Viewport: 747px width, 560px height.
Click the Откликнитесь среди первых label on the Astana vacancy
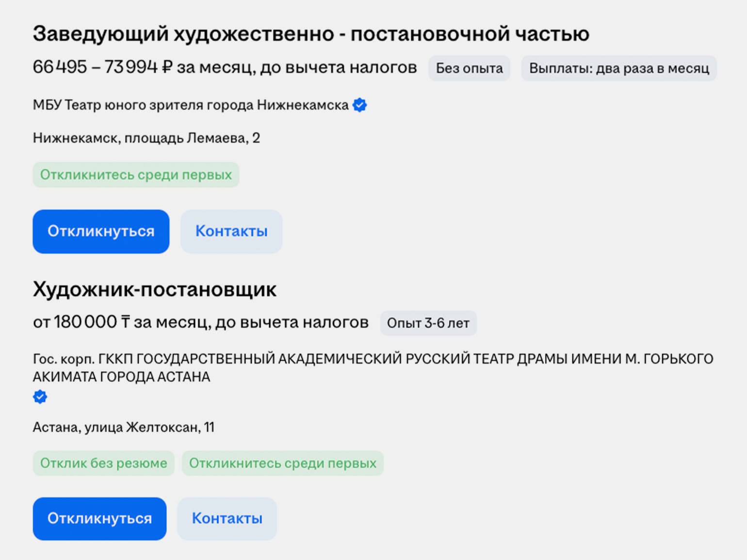coord(282,463)
